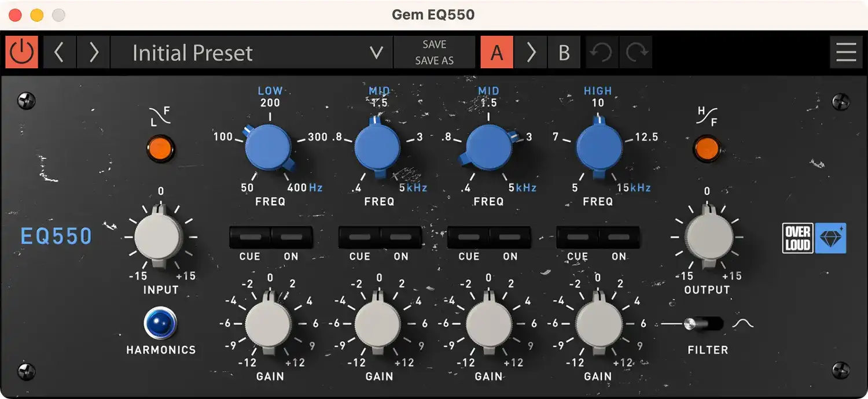Toggle the orange HF shelf button
The image size is (868, 399).
pyautogui.click(x=707, y=149)
